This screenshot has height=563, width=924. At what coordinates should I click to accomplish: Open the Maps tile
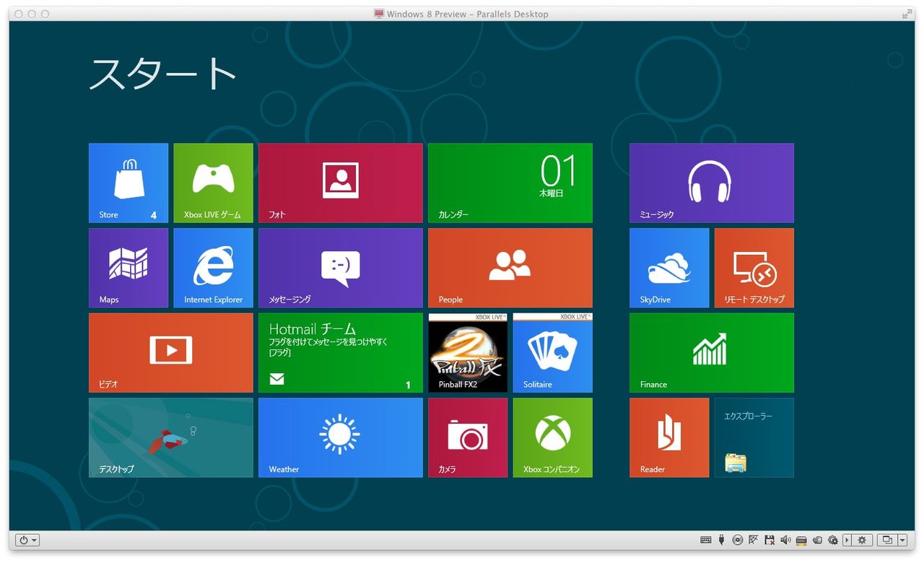pyautogui.click(x=128, y=268)
